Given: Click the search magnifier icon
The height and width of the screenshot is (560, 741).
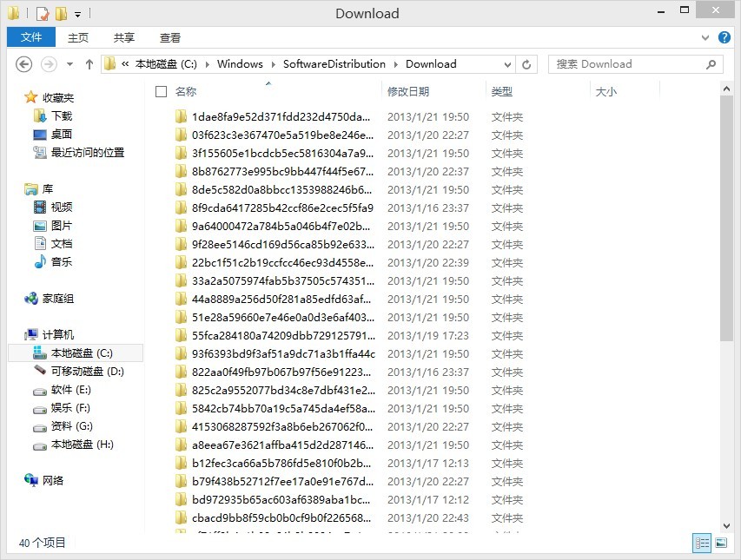Looking at the screenshot, I should coord(711,64).
